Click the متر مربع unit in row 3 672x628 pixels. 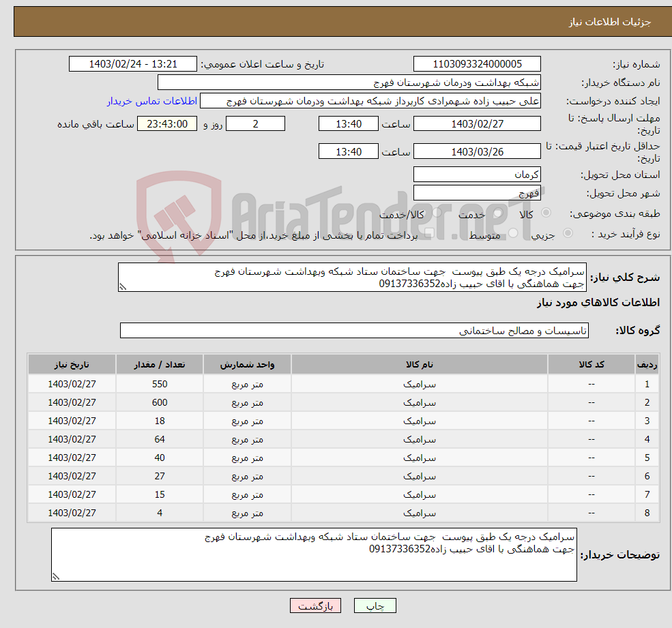tap(247, 421)
